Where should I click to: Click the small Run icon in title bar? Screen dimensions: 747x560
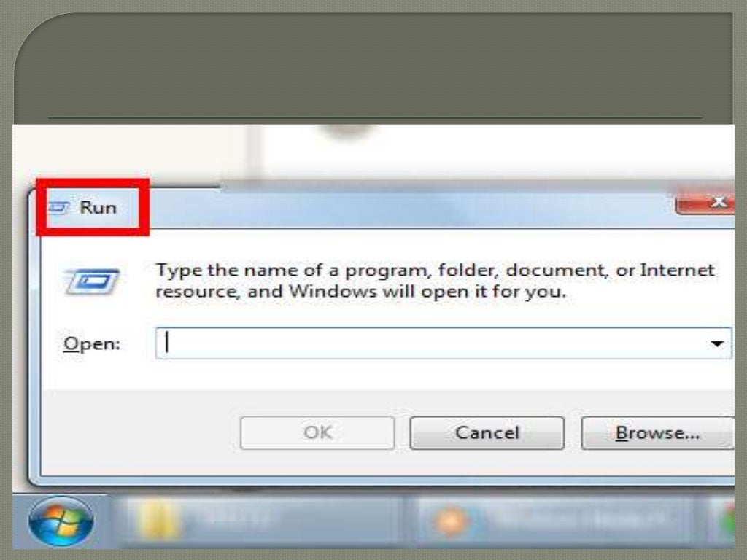pos(59,208)
